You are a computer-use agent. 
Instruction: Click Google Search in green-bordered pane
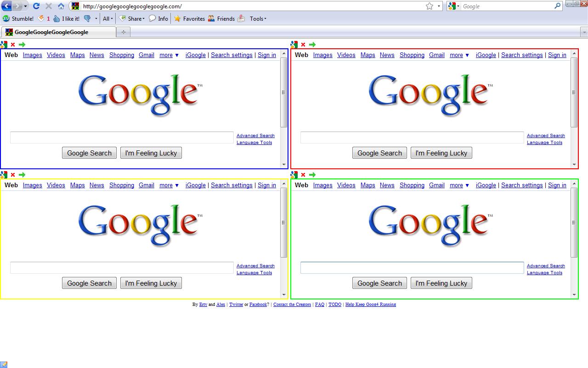coord(380,283)
